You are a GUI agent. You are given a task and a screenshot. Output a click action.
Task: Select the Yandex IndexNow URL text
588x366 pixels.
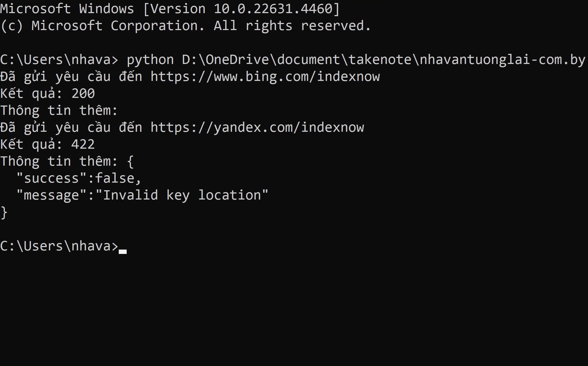[258, 127]
